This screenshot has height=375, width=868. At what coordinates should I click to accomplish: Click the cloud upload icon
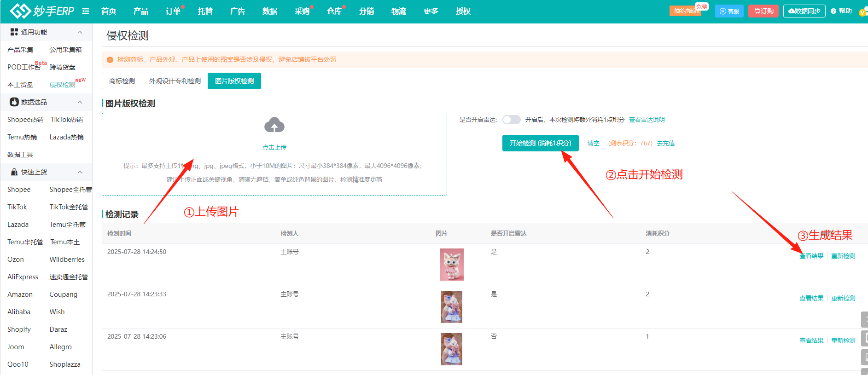(274, 125)
